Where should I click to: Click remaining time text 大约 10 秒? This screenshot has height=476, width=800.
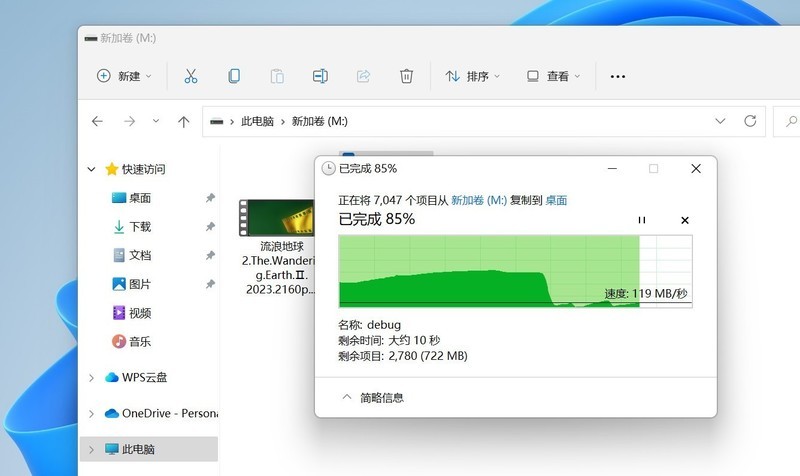point(414,340)
